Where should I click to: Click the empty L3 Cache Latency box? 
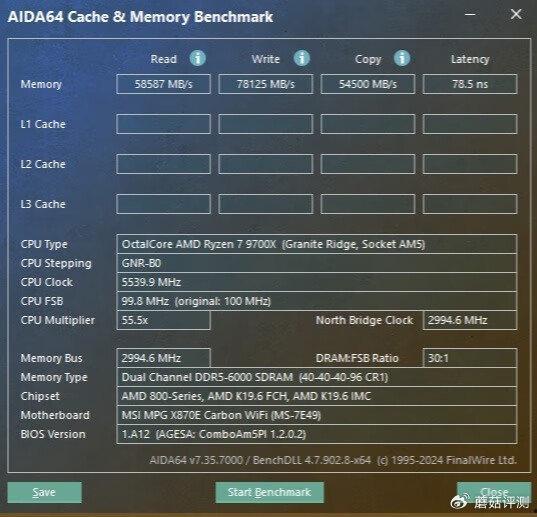pyautogui.click(x=470, y=204)
